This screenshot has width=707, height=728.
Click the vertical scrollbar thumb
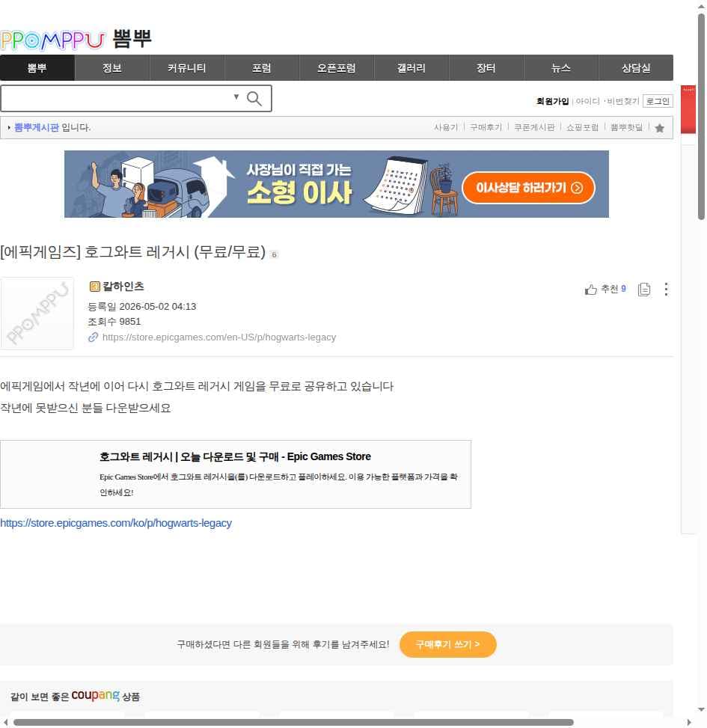coord(702,116)
